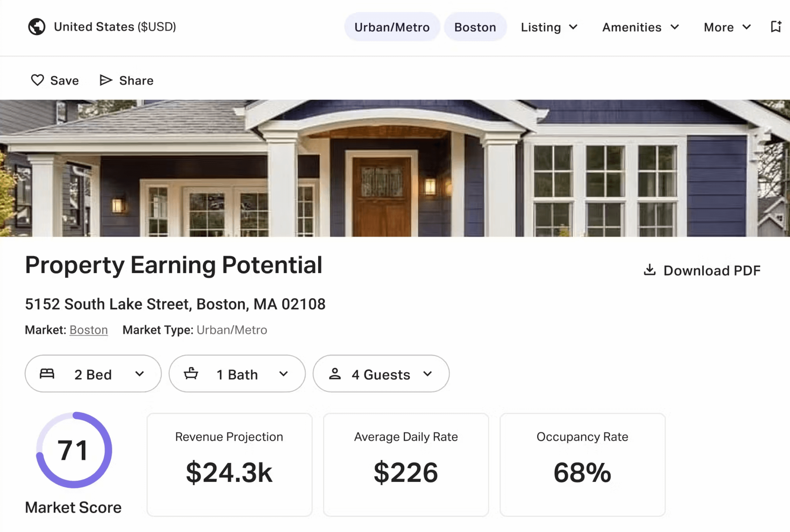This screenshot has height=532, width=790.
Task: Click the heart Save icon
Action: 38,80
